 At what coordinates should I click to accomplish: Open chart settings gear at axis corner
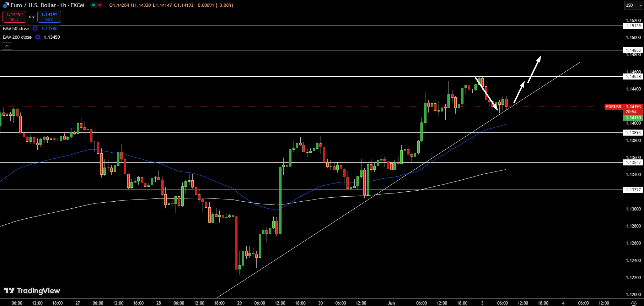click(633, 303)
